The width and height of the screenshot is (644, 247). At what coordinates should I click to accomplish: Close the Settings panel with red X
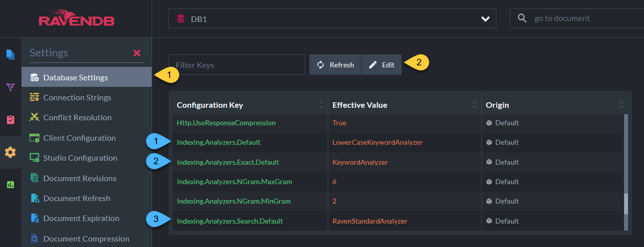[x=137, y=53]
